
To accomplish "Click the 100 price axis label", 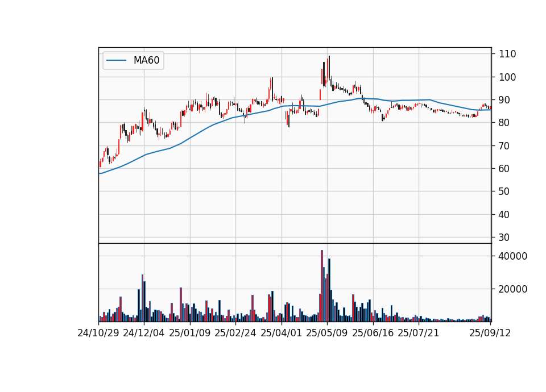I will tap(507, 77).
